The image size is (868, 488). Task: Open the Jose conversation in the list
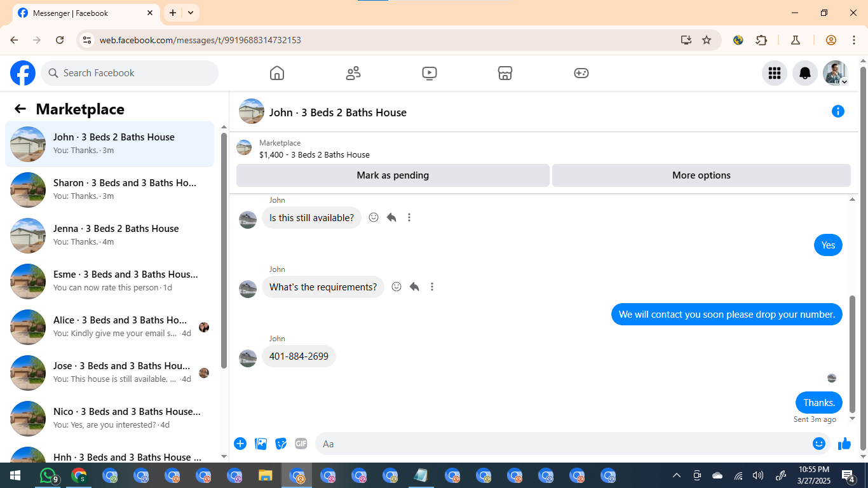tap(110, 373)
